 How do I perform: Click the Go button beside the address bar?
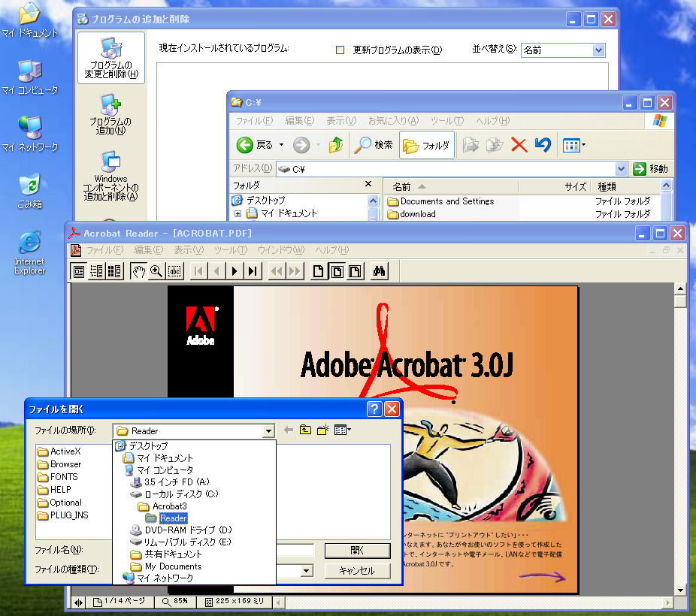tap(650, 169)
